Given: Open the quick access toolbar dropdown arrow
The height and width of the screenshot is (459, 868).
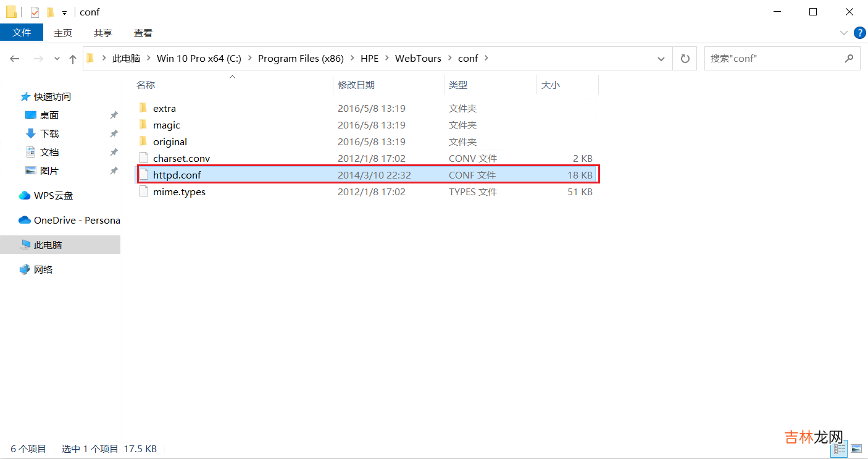Looking at the screenshot, I should click(64, 12).
